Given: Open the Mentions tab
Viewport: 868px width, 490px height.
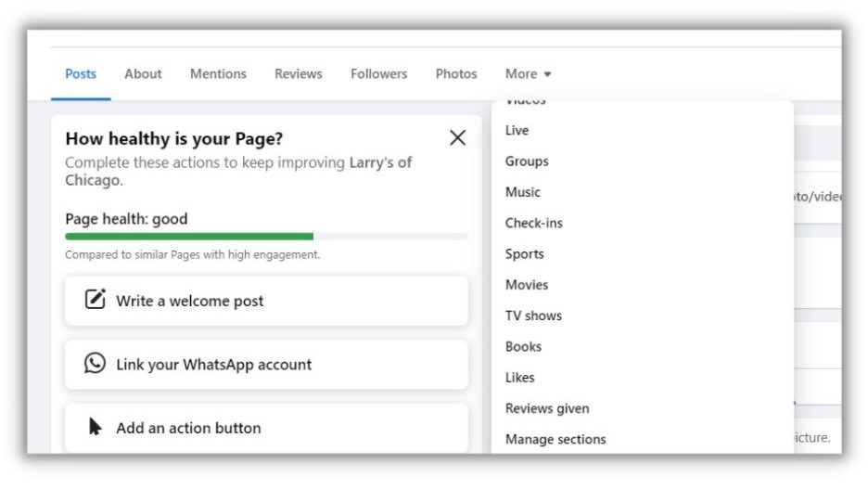Looking at the screenshot, I should pyautogui.click(x=218, y=74).
